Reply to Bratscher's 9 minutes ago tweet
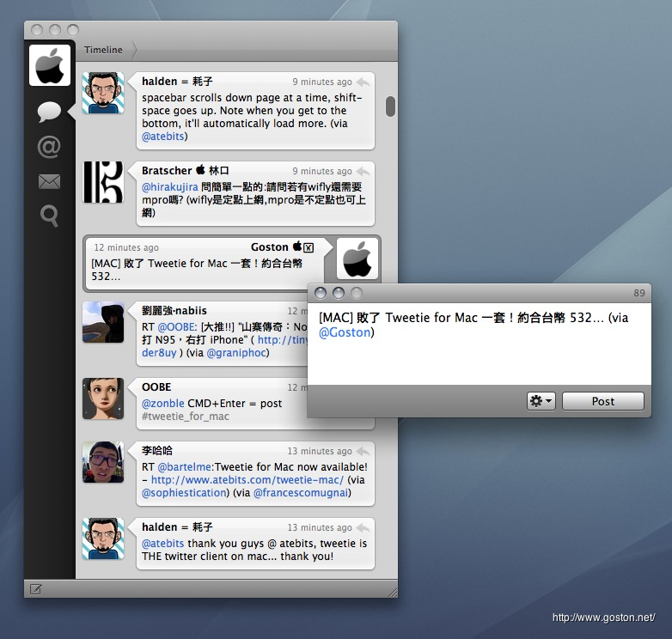The height and width of the screenshot is (639, 672). (363, 171)
